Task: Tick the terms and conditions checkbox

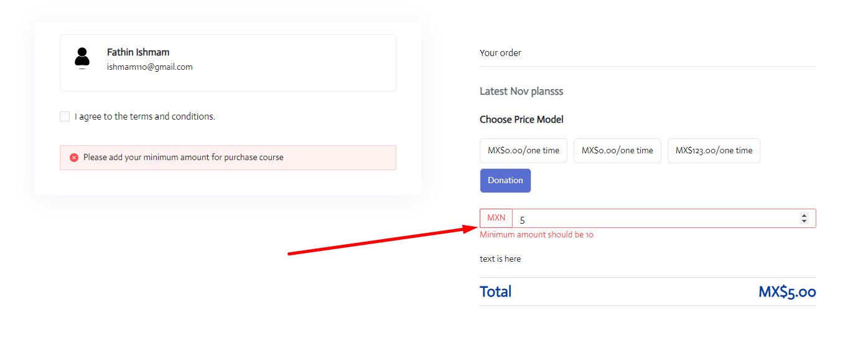Action: (65, 116)
